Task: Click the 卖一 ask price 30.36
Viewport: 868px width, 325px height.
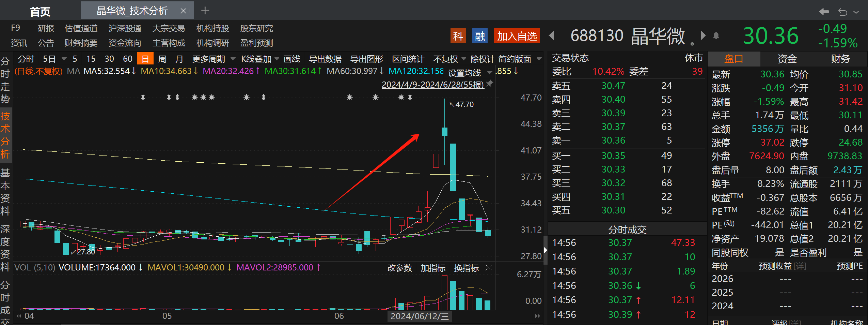Action: coord(613,140)
